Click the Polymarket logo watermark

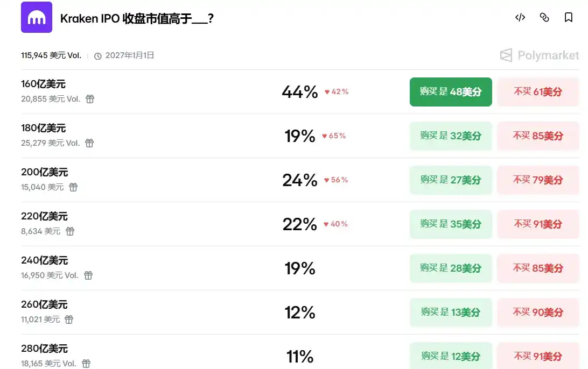click(x=540, y=55)
